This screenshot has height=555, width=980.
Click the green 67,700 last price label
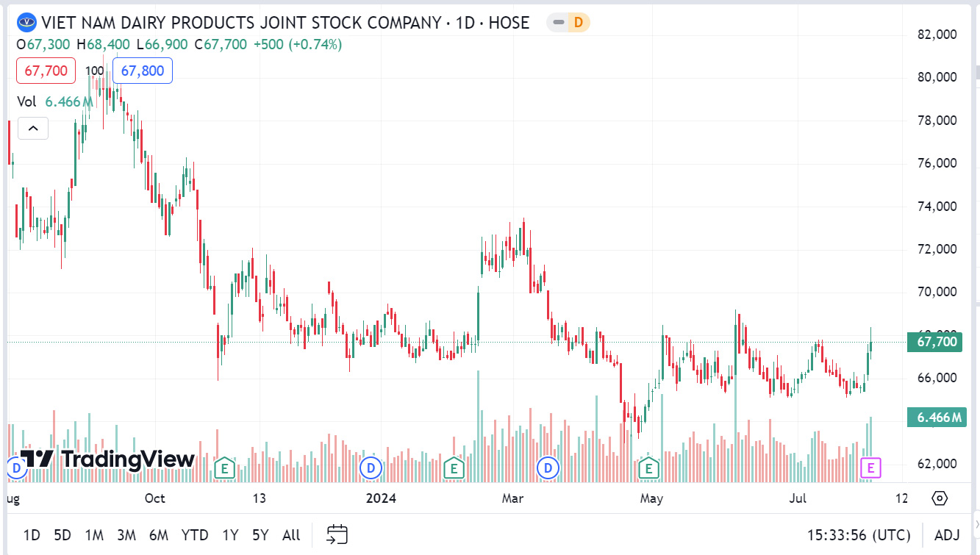click(x=934, y=342)
